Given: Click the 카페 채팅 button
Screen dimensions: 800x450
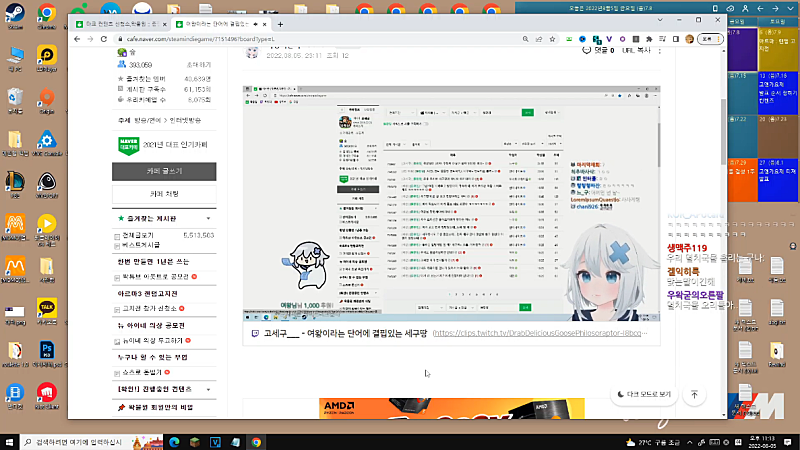Looking at the screenshot, I should click(x=164, y=194).
